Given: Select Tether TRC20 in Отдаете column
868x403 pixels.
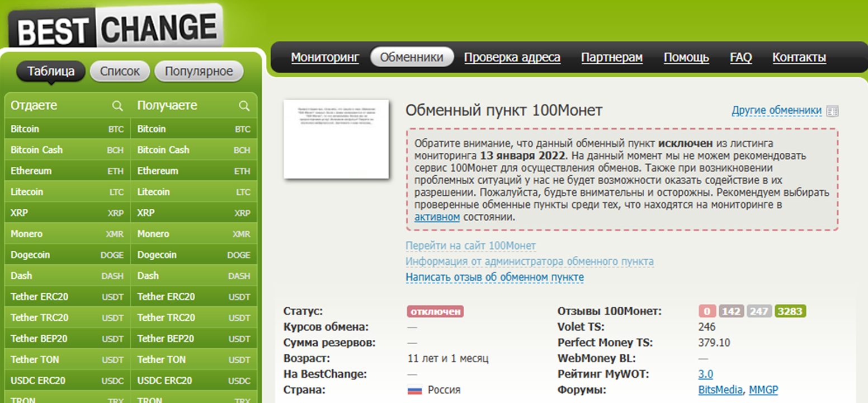Looking at the screenshot, I should [67, 318].
